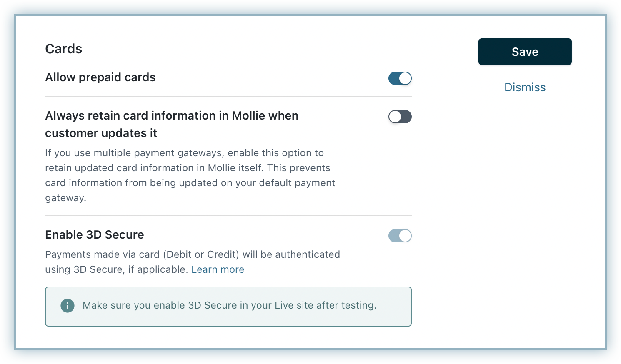Turn off the Allow prepaid cards toggle
The width and height of the screenshot is (621, 364).
[400, 78]
